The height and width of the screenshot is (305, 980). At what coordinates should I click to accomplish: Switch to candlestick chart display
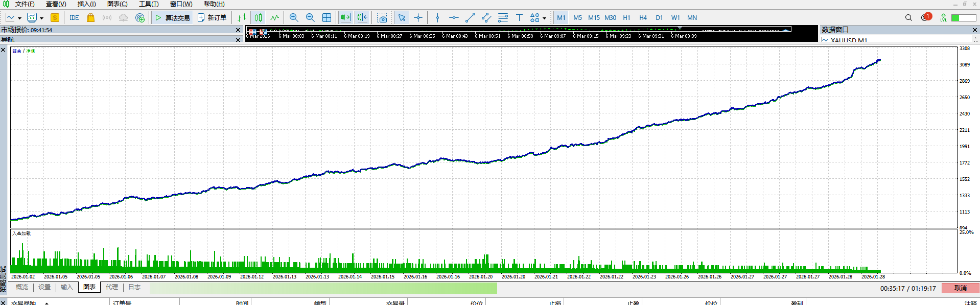coord(259,18)
